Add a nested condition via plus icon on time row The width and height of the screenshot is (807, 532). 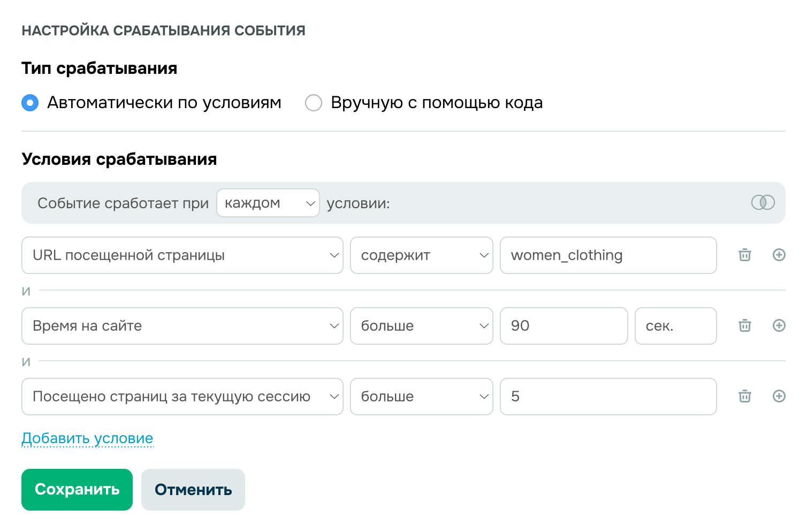[780, 325]
